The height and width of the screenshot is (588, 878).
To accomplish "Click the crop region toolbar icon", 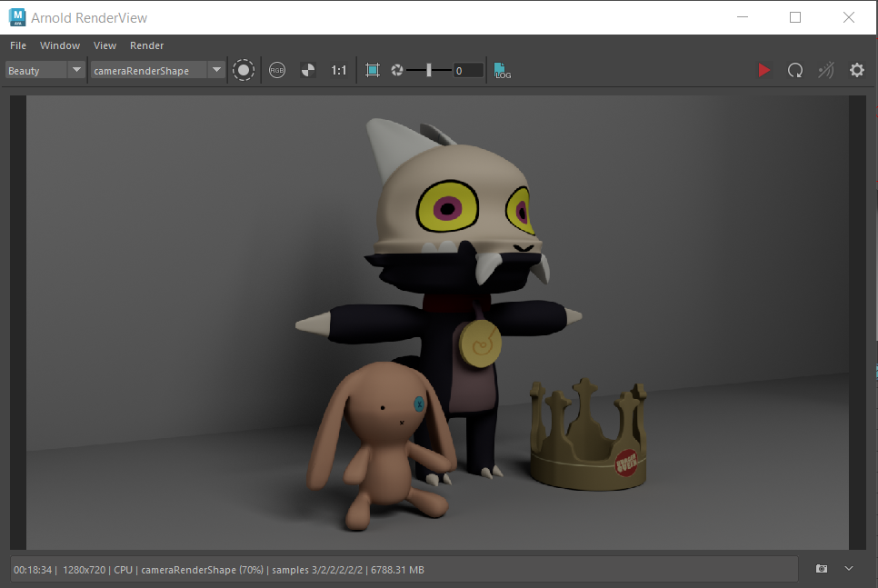I will 373,70.
